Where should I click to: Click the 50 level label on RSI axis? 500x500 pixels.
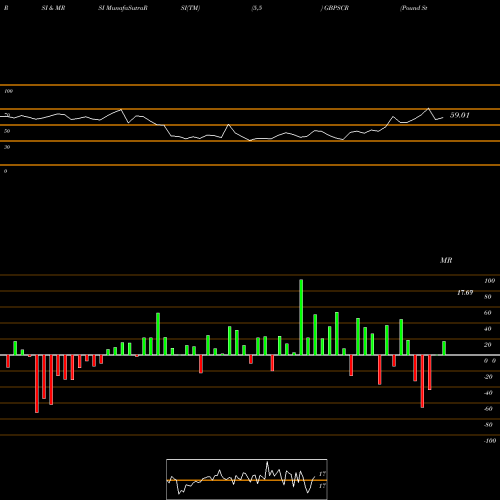[7, 131]
